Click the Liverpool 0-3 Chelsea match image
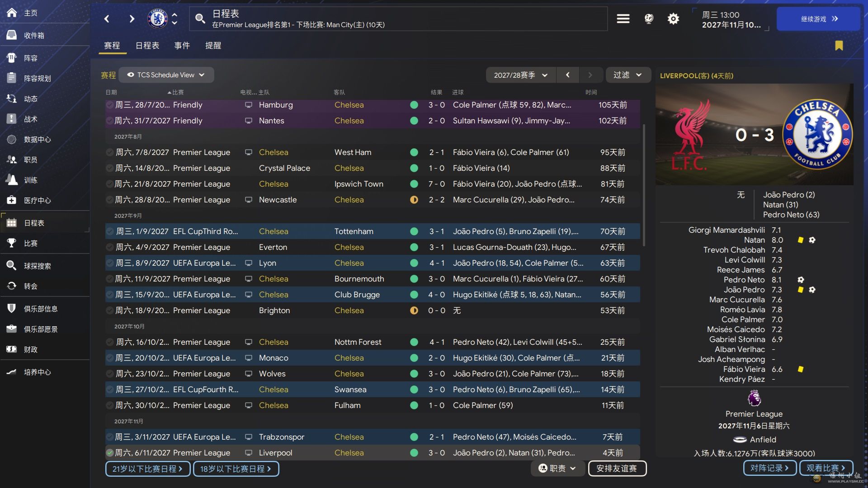 pos(754,134)
